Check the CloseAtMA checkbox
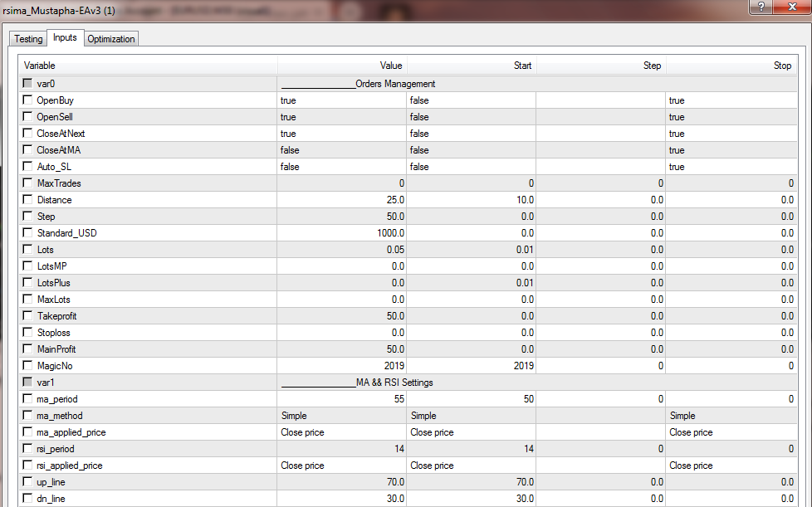812x507 pixels. pos(28,150)
